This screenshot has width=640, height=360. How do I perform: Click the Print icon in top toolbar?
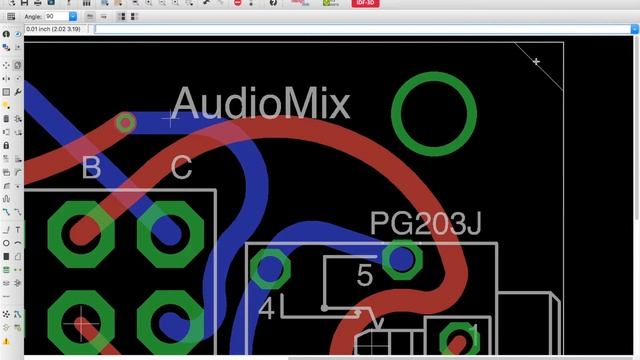pyautogui.click(x=38, y=3)
